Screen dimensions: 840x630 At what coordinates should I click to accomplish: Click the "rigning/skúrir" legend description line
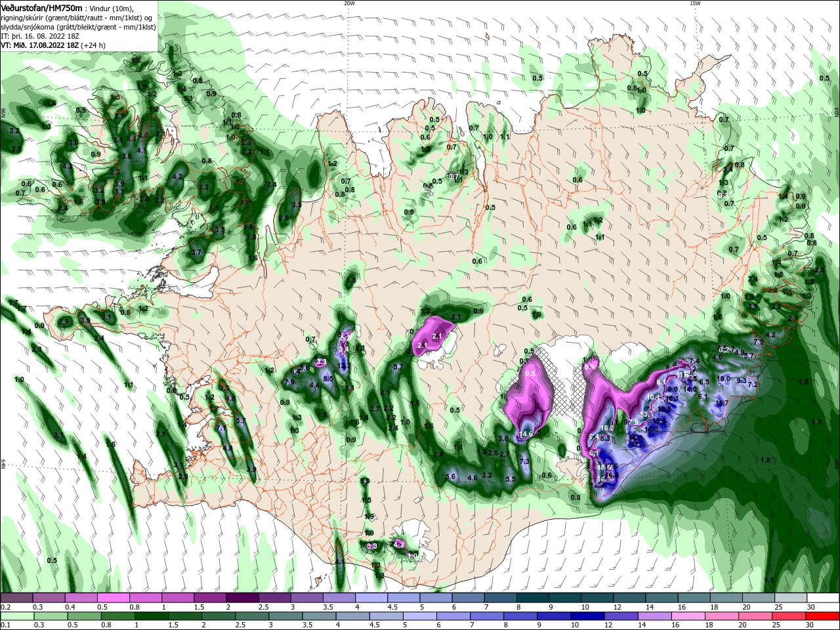76,18
